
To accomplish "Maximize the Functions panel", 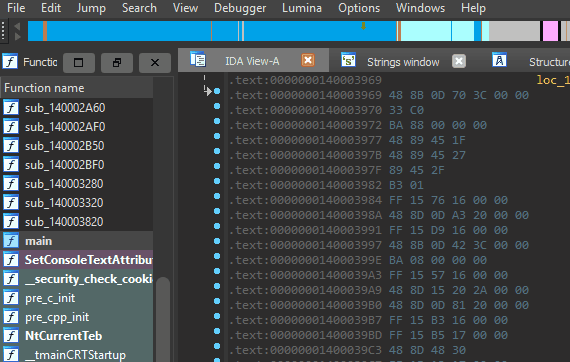I will point(79,63).
